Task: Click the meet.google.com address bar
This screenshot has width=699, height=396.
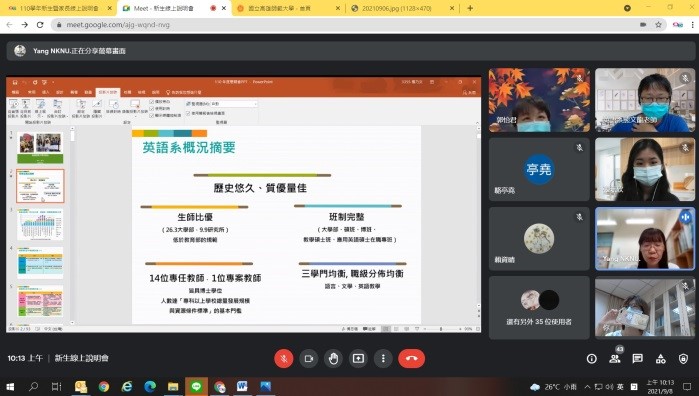Action: tap(348, 25)
